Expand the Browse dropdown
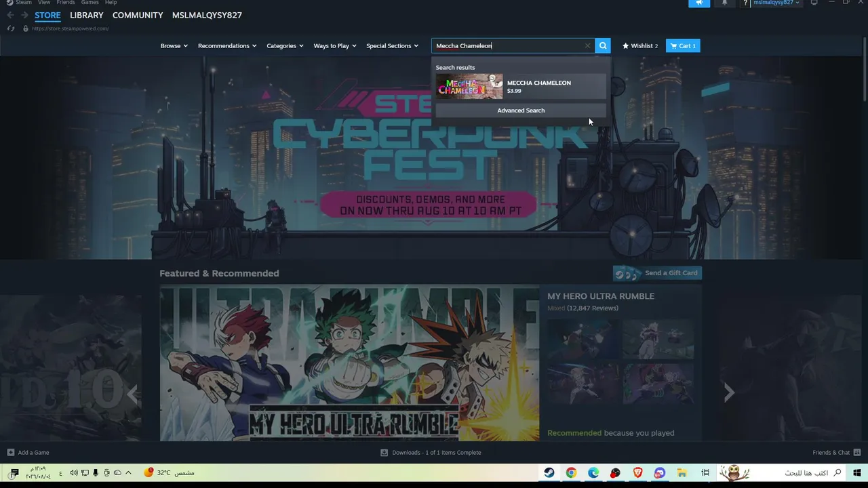The width and height of the screenshot is (868, 488). pos(174,45)
